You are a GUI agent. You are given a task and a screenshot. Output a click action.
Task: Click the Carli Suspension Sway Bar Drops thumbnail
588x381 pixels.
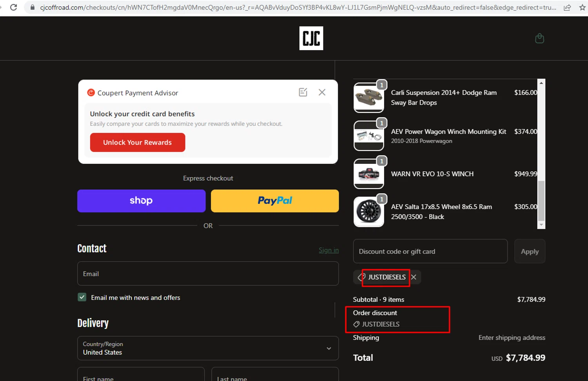[369, 98]
